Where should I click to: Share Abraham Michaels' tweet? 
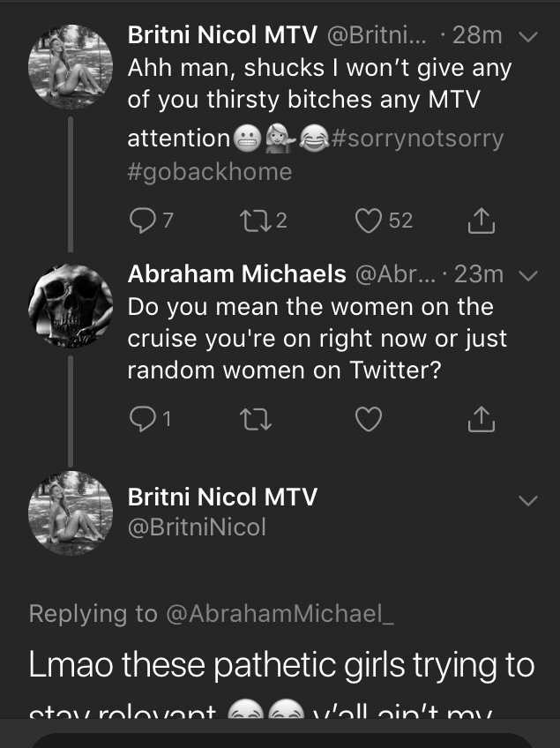coord(481,419)
